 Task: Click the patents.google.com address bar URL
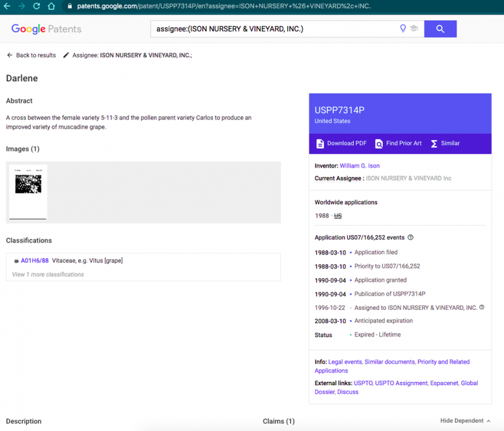(x=224, y=6)
